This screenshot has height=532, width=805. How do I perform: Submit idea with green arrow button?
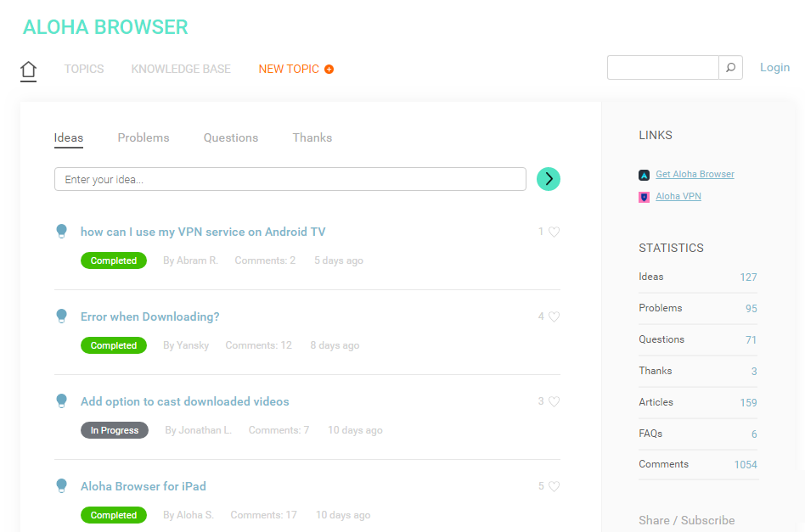[549, 179]
